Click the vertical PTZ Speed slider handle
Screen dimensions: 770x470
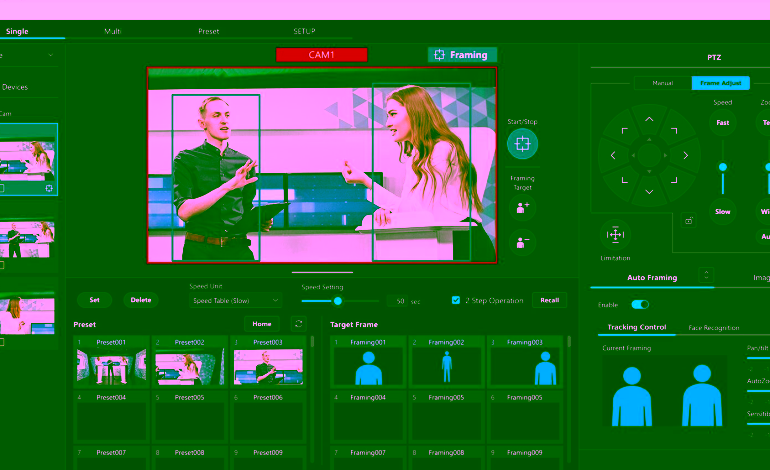tap(723, 167)
